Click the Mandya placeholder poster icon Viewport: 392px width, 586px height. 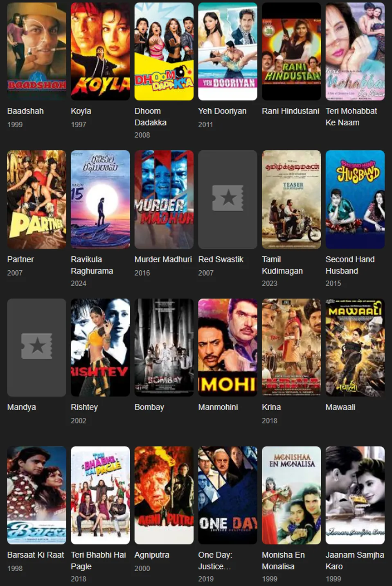[x=36, y=346]
